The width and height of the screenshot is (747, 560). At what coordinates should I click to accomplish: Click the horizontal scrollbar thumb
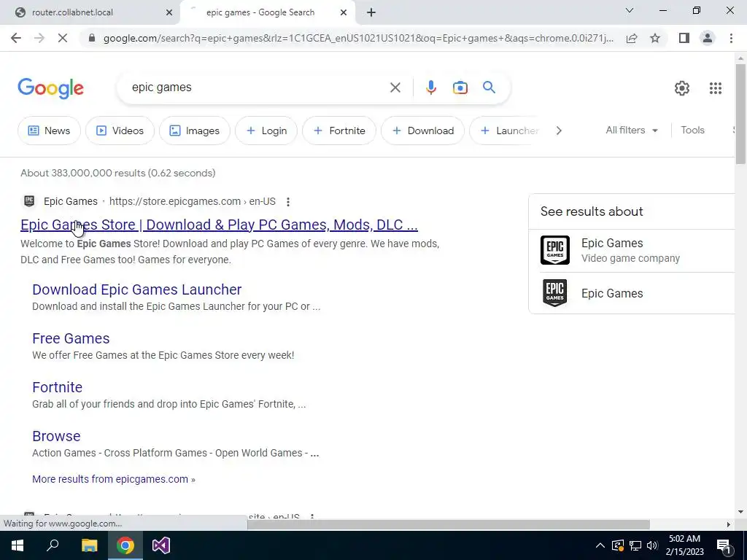449,524
